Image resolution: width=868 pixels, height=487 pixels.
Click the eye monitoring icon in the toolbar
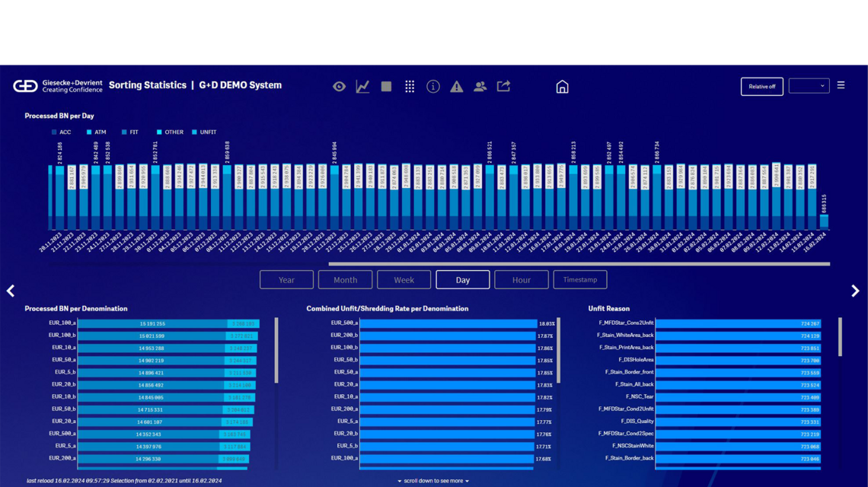340,86
